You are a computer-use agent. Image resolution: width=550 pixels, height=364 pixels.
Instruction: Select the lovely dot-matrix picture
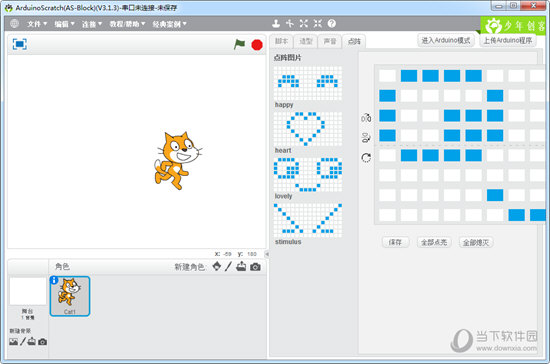308,175
